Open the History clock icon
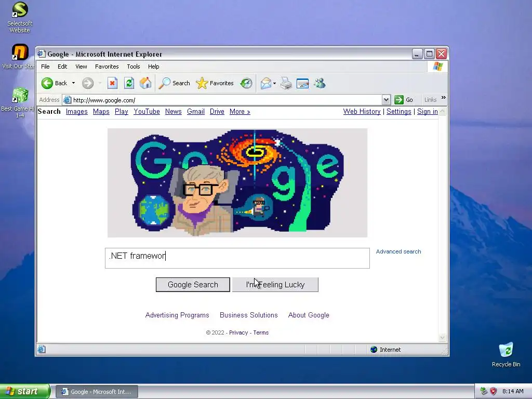532x399 pixels. [246, 83]
